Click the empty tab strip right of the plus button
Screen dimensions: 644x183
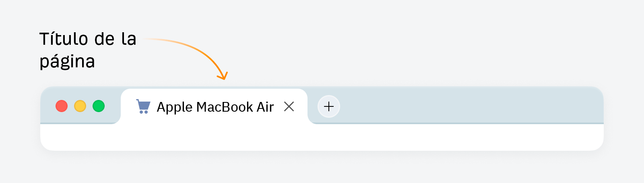point(463,106)
